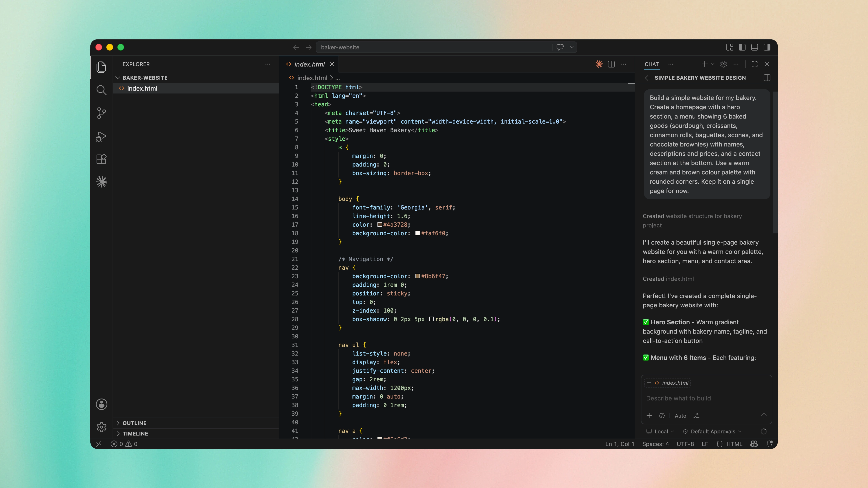Open the Search view in activity bar

(x=101, y=90)
